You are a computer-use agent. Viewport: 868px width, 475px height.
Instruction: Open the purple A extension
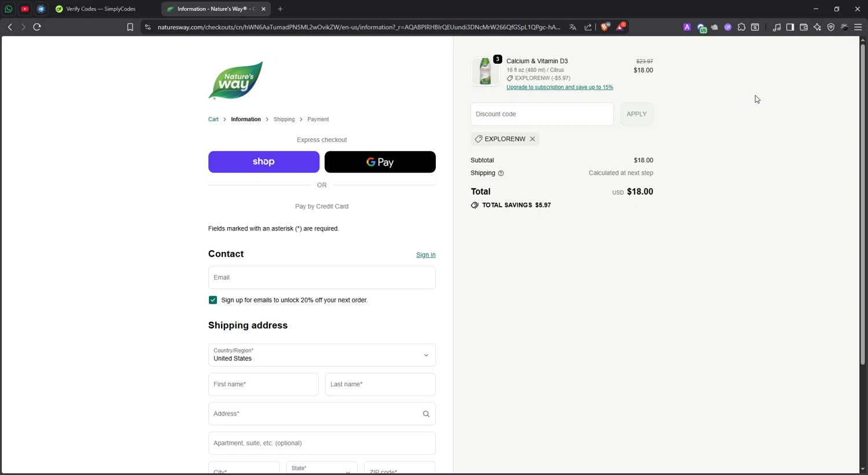tap(687, 27)
